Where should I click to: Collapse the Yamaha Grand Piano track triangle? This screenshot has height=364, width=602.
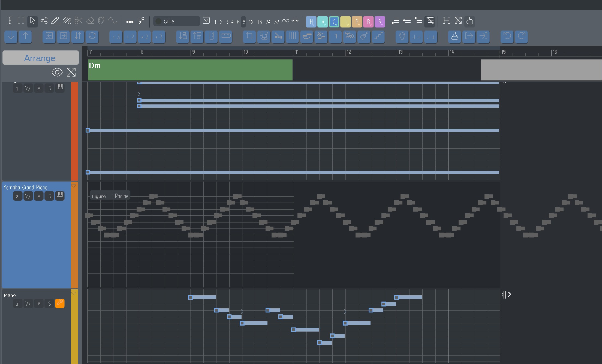click(x=74, y=186)
